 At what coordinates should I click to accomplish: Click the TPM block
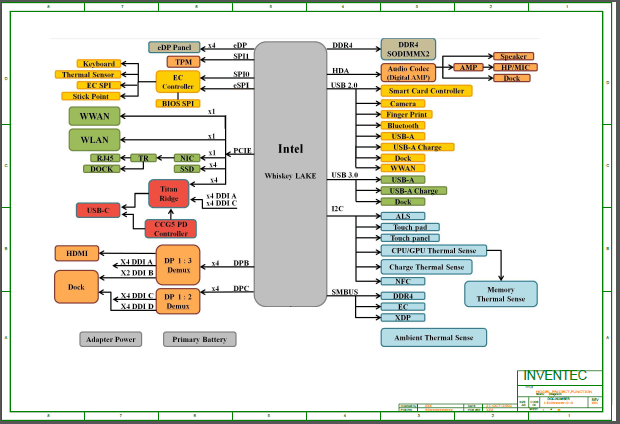click(x=184, y=62)
